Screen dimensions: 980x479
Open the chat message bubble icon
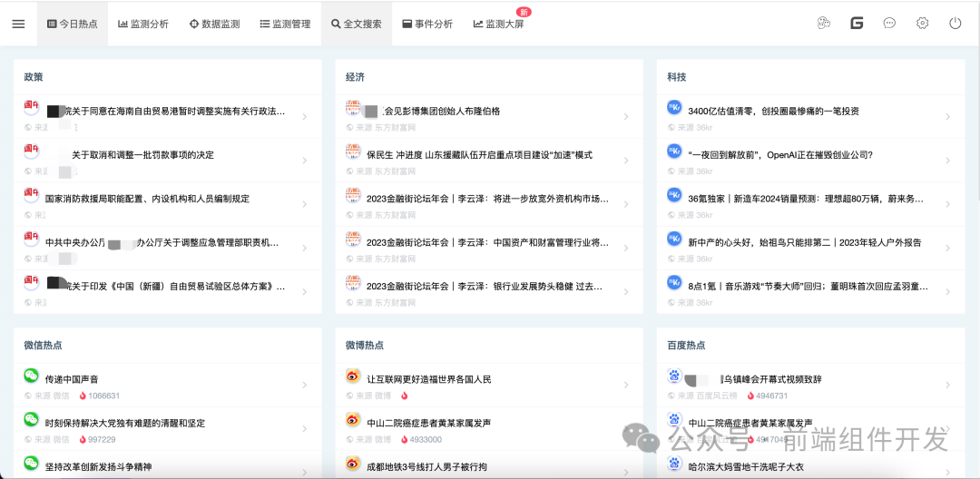889,23
